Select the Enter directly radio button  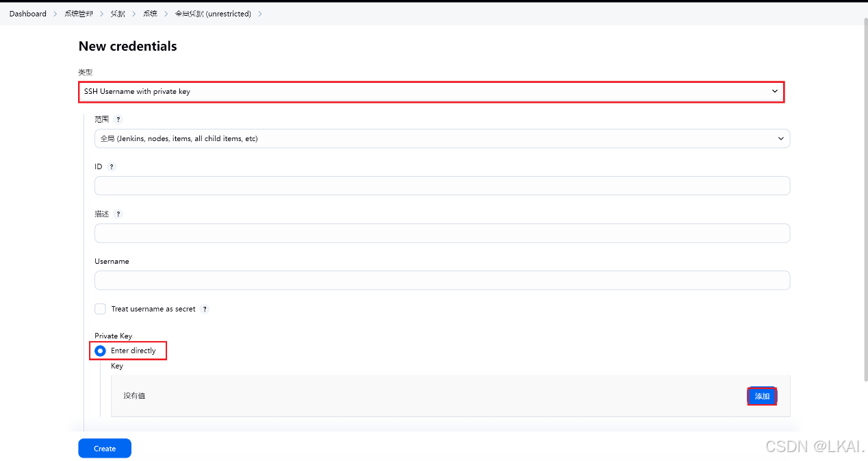(100, 350)
